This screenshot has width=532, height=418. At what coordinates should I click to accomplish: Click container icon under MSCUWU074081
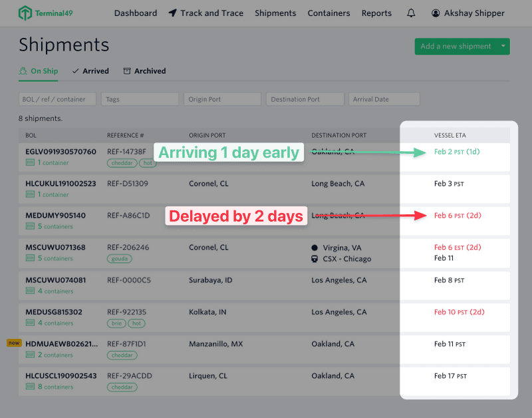30,291
